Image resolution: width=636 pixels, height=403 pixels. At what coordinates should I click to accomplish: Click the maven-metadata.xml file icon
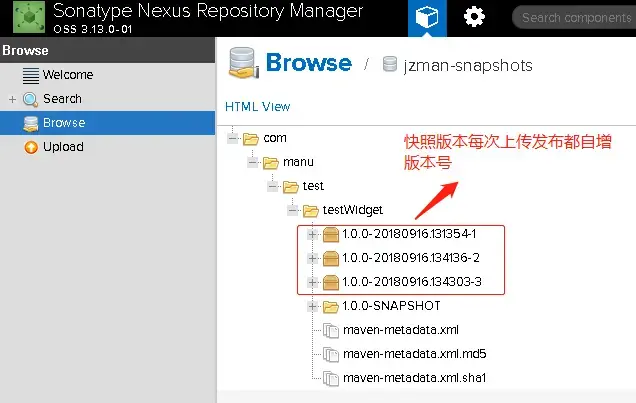(331, 330)
